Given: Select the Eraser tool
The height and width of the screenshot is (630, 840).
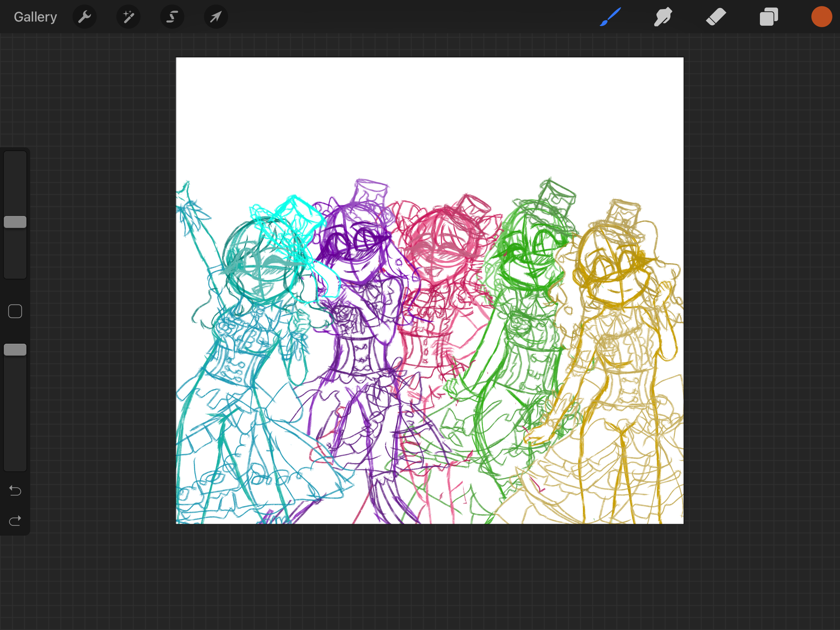Looking at the screenshot, I should tap(716, 17).
